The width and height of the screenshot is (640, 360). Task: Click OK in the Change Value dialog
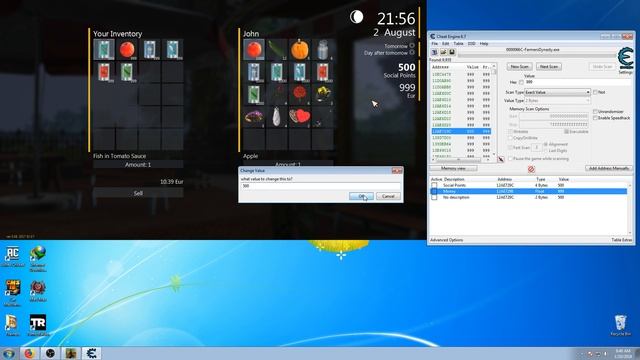pyautogui.click(x=361, y=196)
